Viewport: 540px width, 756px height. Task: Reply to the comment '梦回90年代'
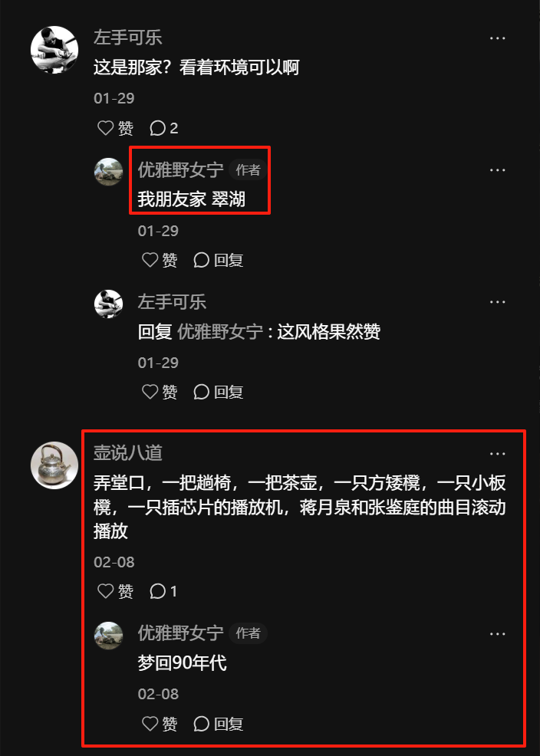(218, 723)
